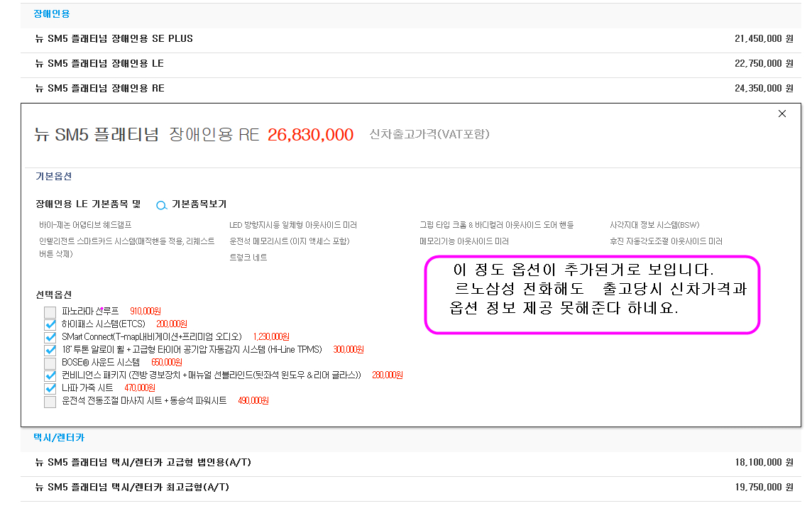Open the 기본품목보기 link
Image resolution: width=812 pixels, height=506 pixels.
click(x=199, y=204)
